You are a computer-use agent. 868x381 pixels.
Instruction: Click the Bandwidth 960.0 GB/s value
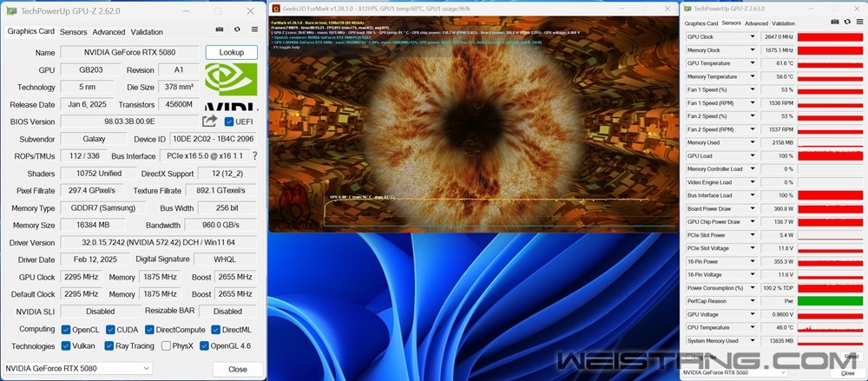tap(220, 226)
